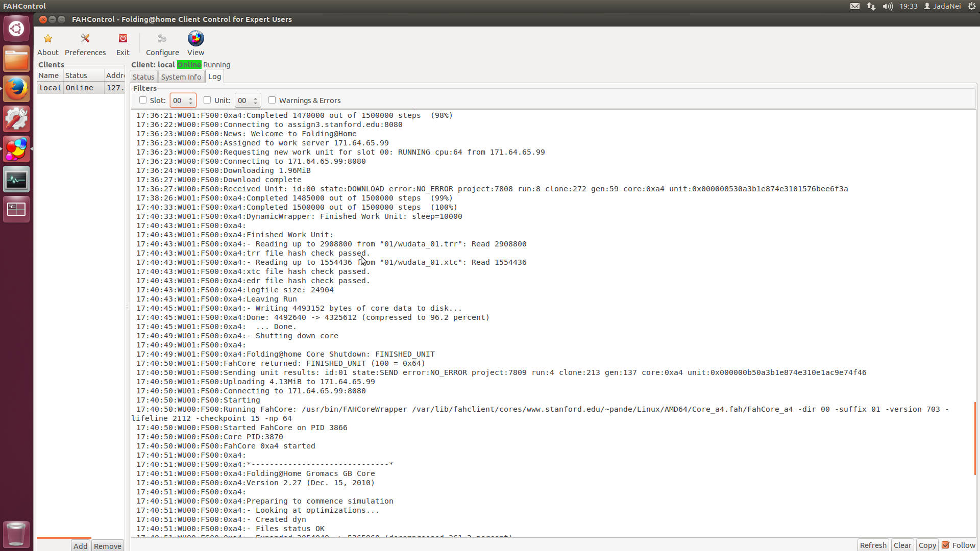Click log line 'Folding@Home Gromacs GB Core'
This screenshot has width=980, height=551.
tap(256, 473)
